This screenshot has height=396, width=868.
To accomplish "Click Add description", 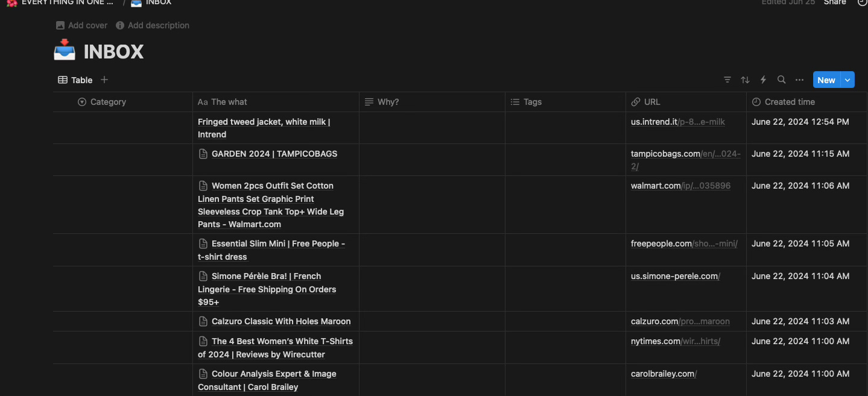I will (x=153, y=25).
